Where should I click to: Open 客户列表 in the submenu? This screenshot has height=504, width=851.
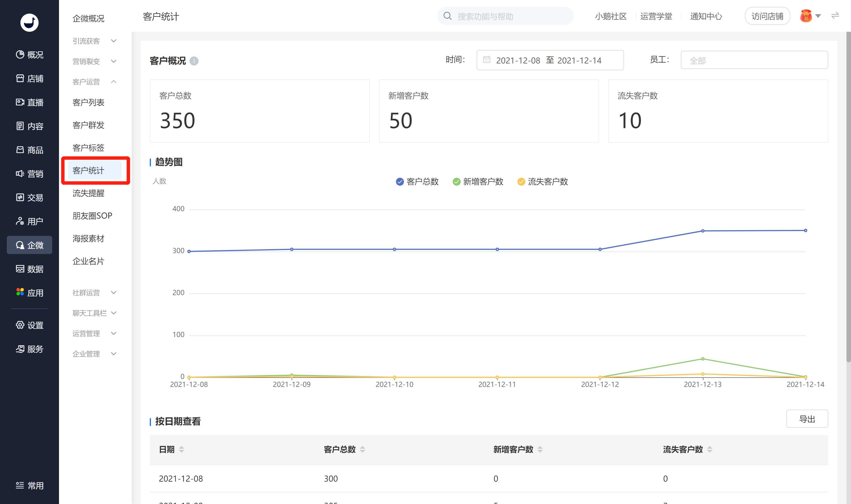[89, 102]
